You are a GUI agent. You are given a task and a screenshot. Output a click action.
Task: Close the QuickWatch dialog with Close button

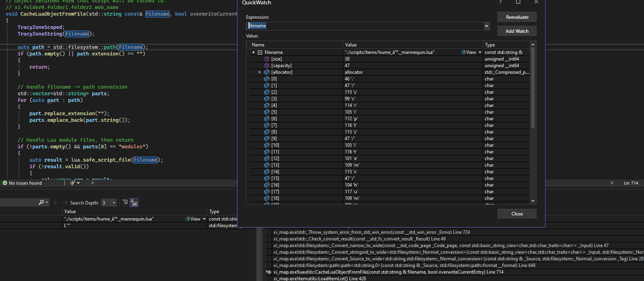(x=517, y=214)
